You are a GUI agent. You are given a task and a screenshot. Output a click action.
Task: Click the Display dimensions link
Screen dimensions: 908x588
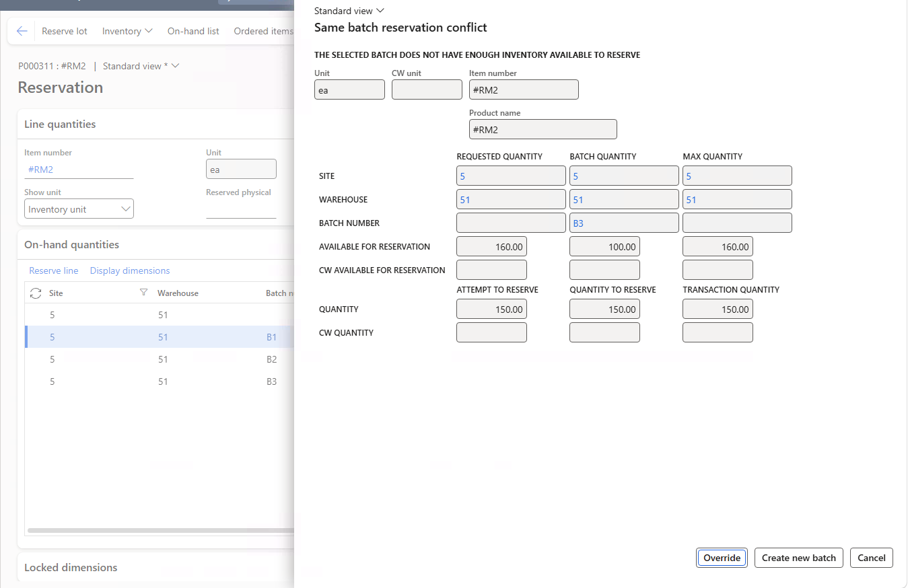click(130, 270)
